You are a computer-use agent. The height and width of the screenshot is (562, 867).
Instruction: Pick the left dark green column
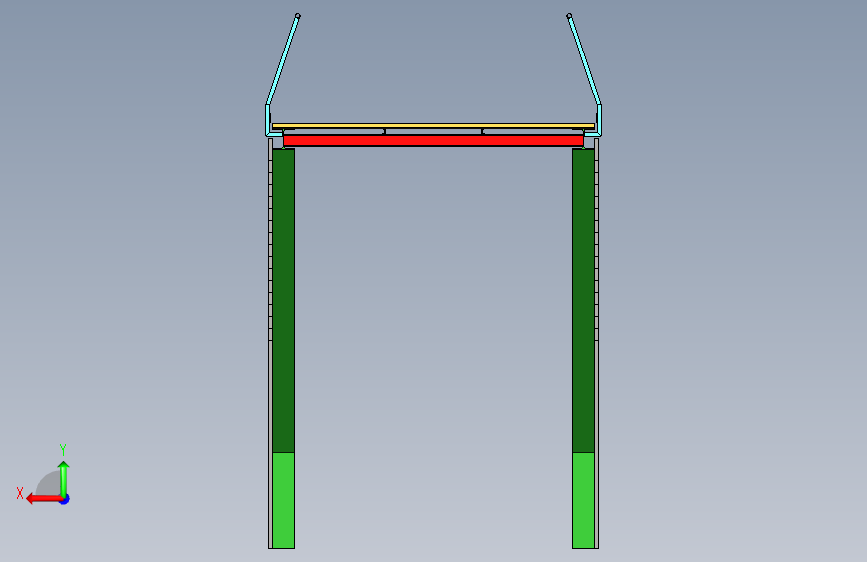(284, 300)
